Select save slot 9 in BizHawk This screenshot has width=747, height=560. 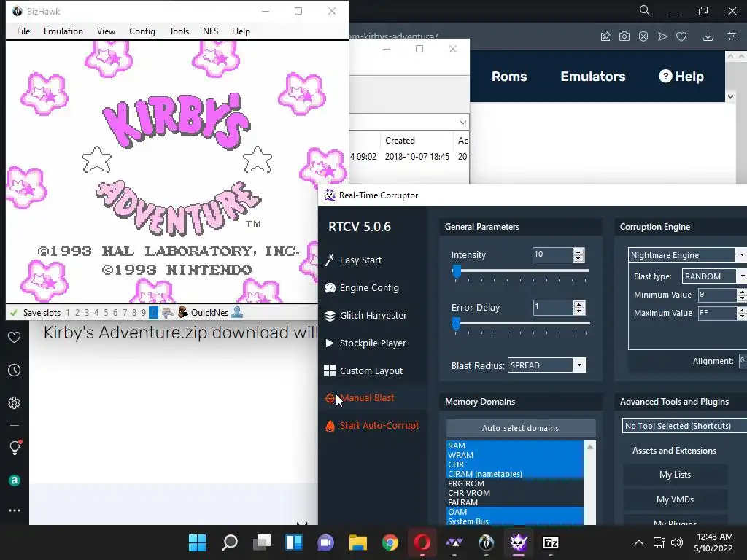point(144,313)
